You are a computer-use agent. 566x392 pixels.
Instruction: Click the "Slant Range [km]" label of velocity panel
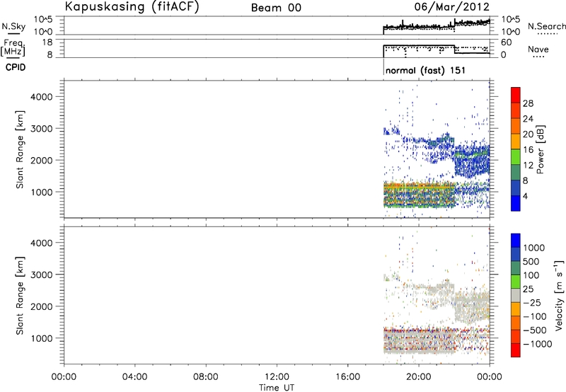point(20,296)
